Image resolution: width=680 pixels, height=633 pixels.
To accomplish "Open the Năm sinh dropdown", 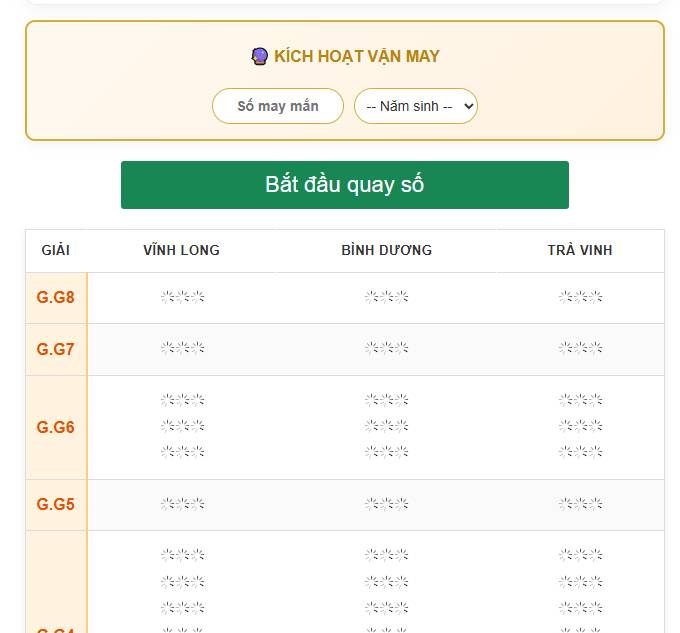I will click(x=415, y=106).
